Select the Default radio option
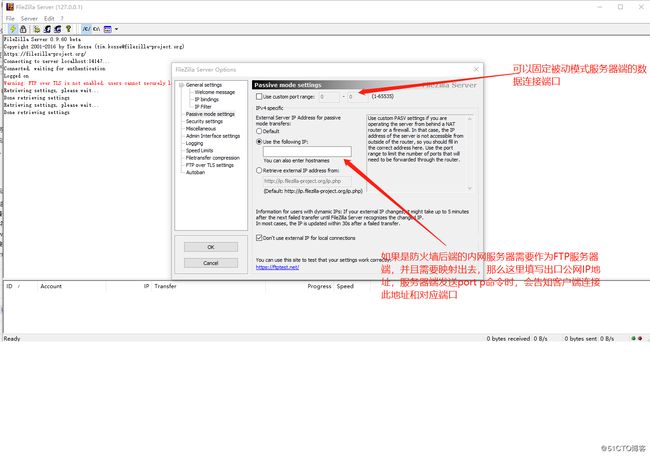This screenshot has height=456, width=650. pyautogui.click(x=259, y=131)
